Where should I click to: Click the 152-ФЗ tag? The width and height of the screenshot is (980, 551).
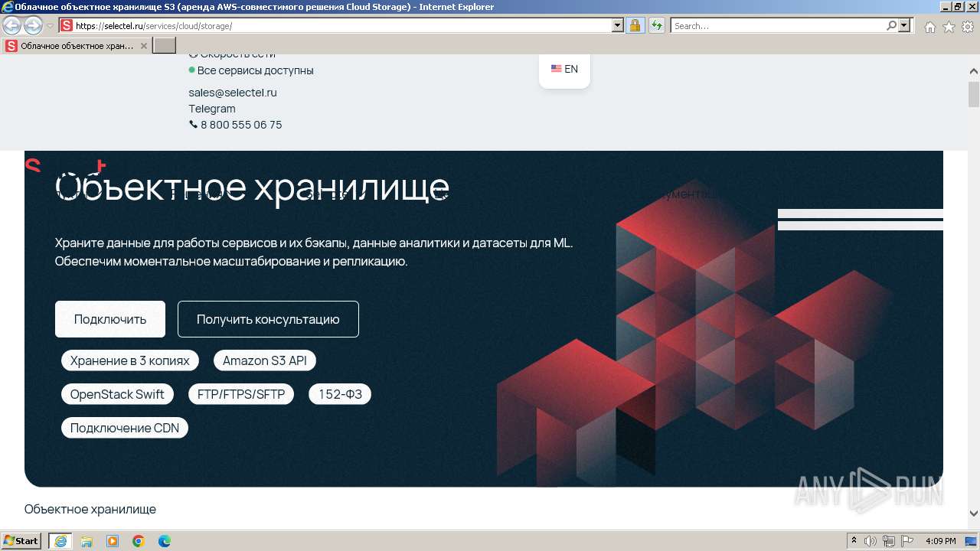340,394
